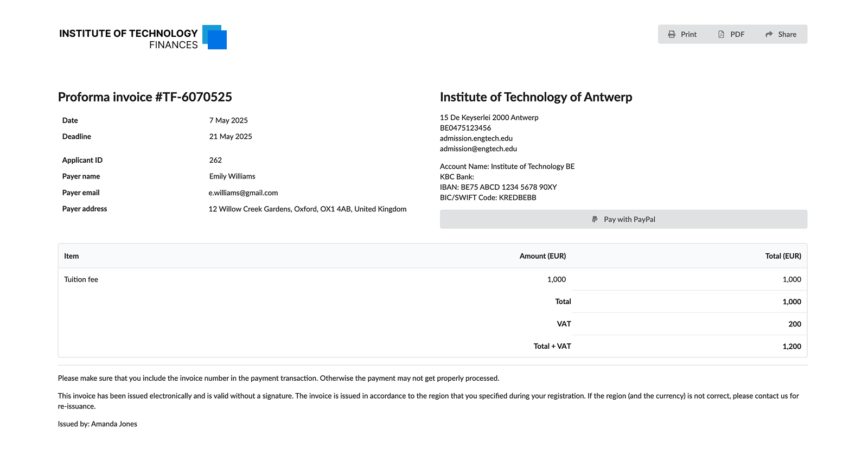This screenshot has height=461, width=868.
Task: Click the VAT value 200
Action: coord(795,324)
